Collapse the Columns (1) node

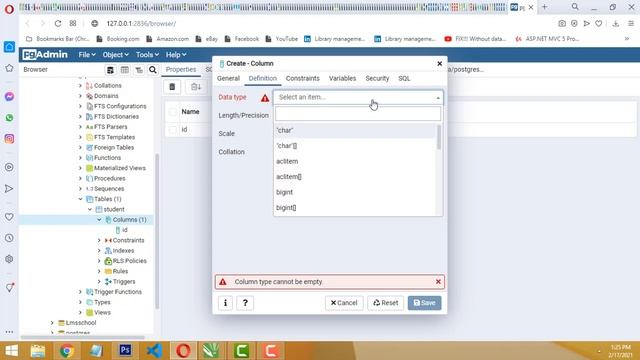click(x=99, y=220)
